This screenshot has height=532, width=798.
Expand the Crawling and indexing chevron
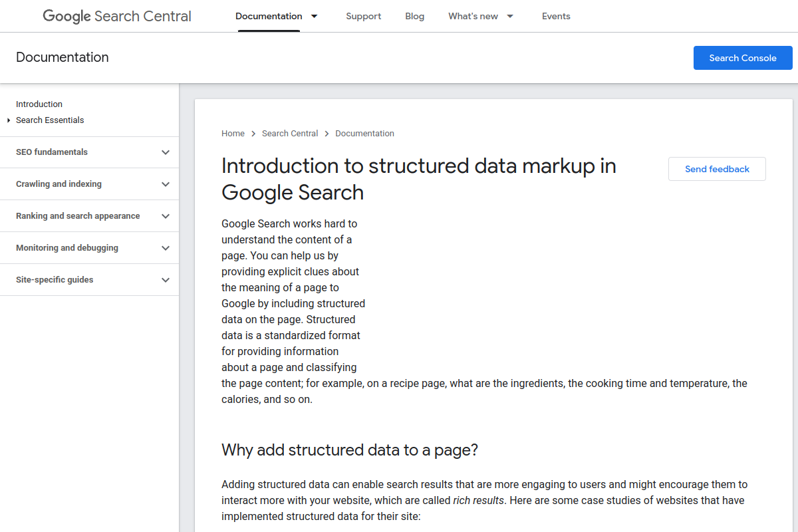pyautogui.click(x=166, y=184)
